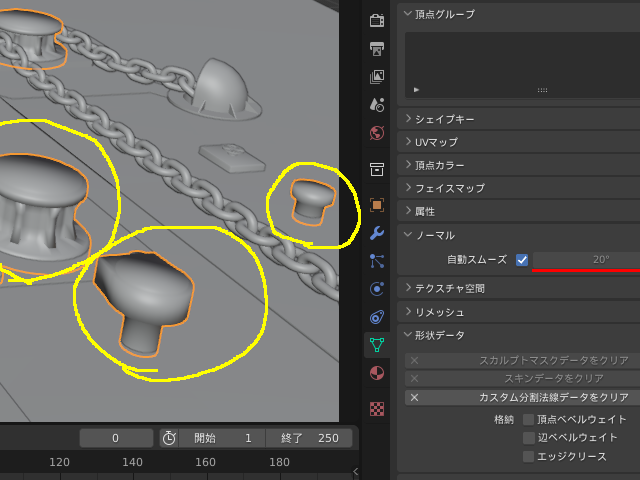Enable 辺ベベルウェイト checkbox
This screenshot has width=640, height=480.
click(x=529, y=438)
